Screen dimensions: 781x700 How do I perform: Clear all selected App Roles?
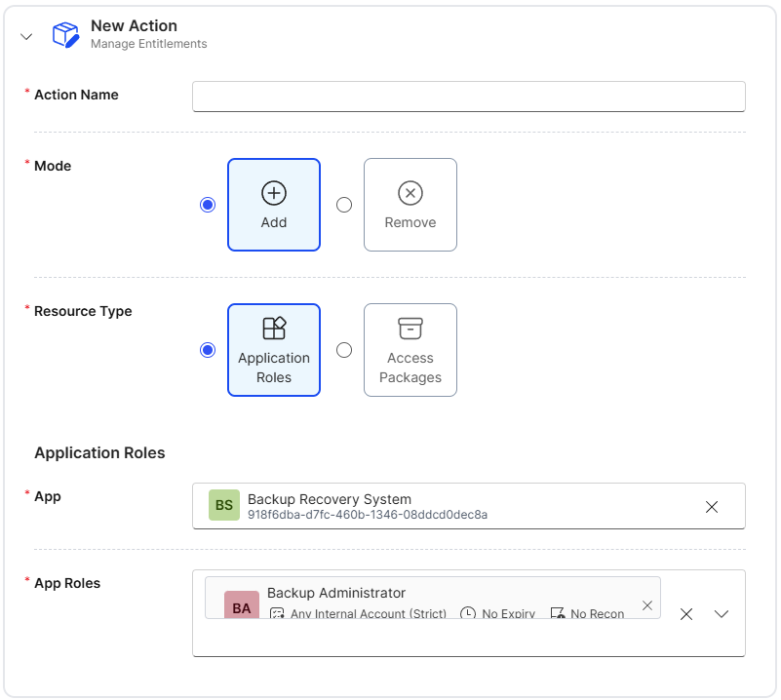click(686, 614)
